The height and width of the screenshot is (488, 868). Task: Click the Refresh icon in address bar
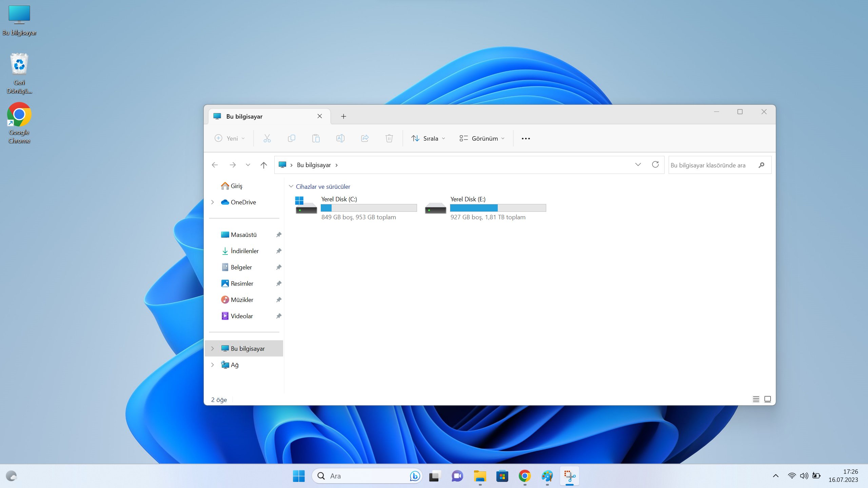coord(655,165)
